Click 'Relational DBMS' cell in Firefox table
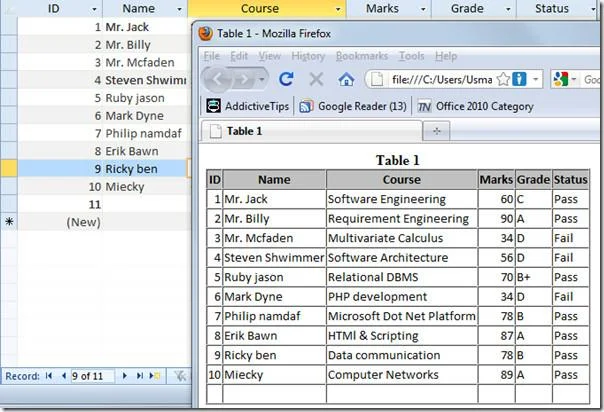The height and width of the screenshot is (412, 604). (x=401, y=277)
